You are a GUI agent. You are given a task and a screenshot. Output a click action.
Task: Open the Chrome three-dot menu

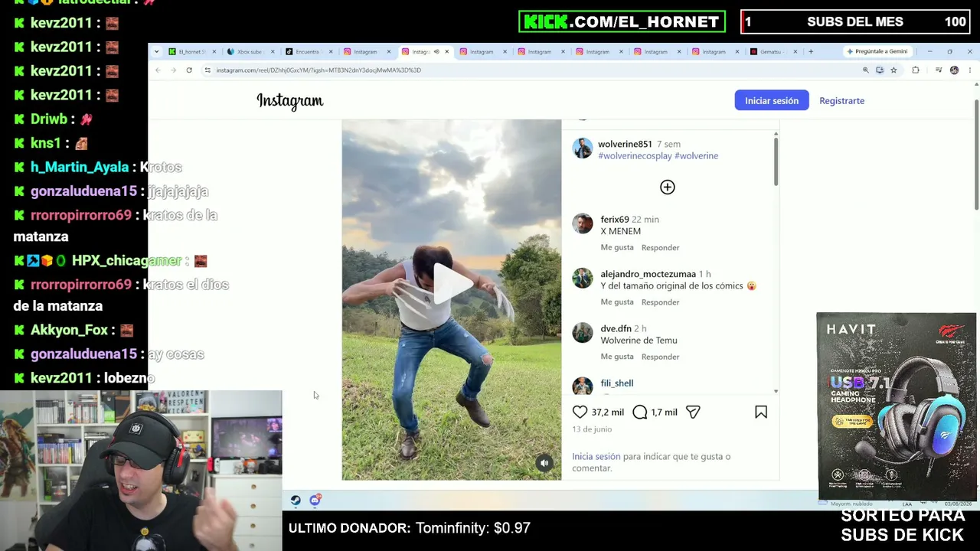pos(970,70)
